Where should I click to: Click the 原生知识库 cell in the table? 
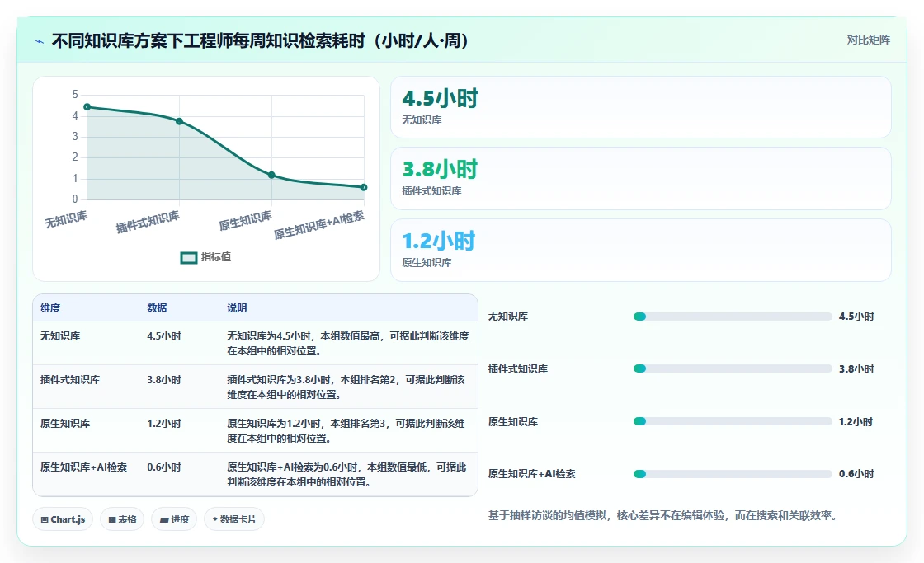tap(65, 424)
